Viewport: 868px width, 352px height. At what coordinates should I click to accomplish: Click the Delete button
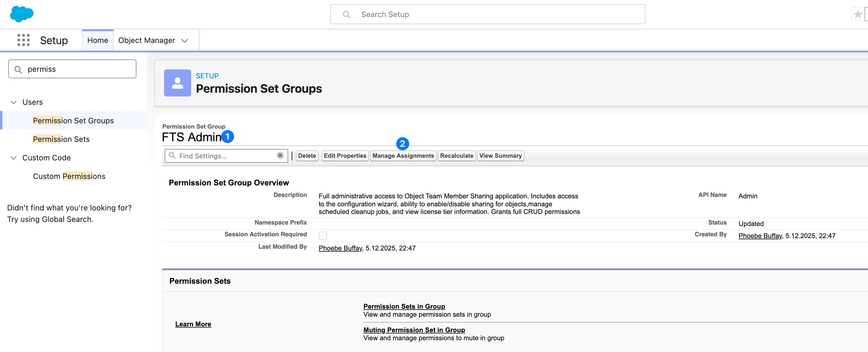point(307,155)
